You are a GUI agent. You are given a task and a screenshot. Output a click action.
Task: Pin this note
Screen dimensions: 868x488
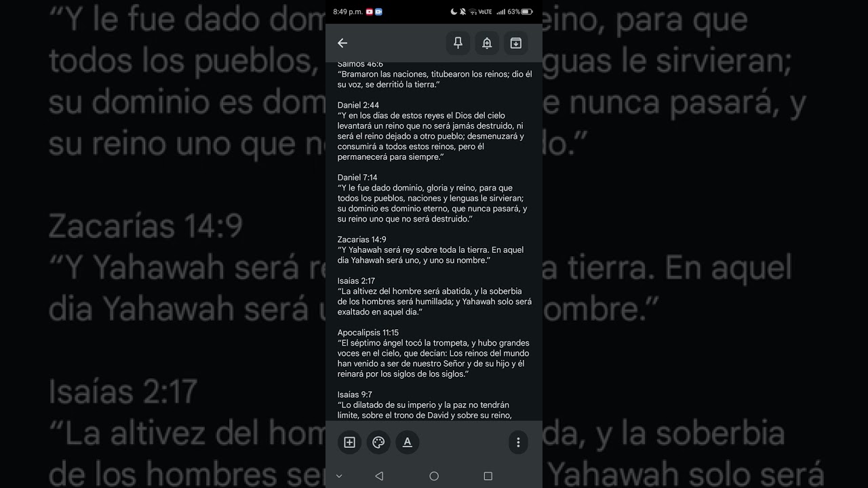coord(458,43)
